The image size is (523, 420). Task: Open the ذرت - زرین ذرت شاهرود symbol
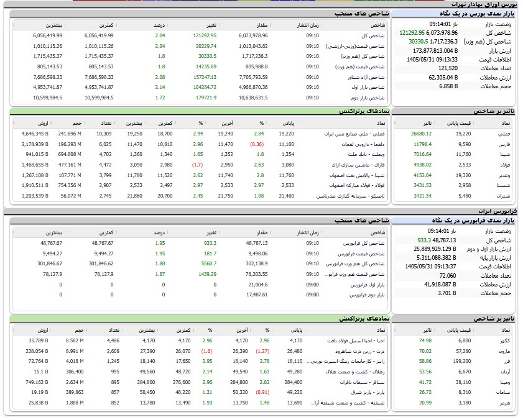coord(360,351)
